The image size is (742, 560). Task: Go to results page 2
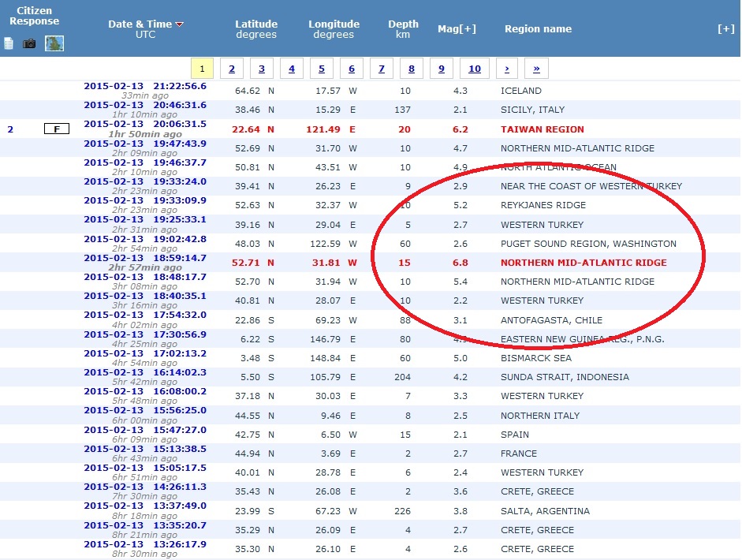232,69
